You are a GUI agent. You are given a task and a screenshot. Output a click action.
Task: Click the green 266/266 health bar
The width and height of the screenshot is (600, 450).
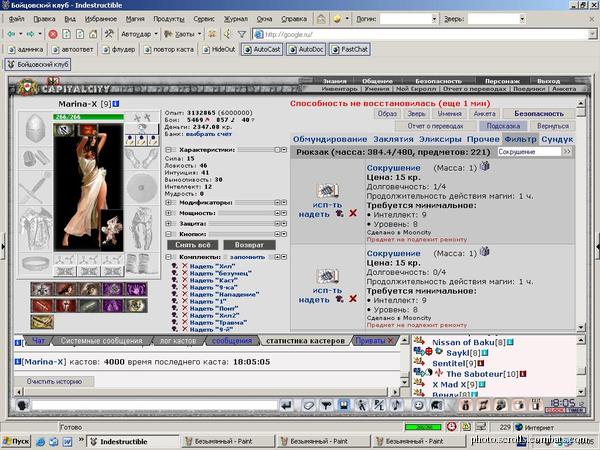pyautogui.click(x=88, y=117)
